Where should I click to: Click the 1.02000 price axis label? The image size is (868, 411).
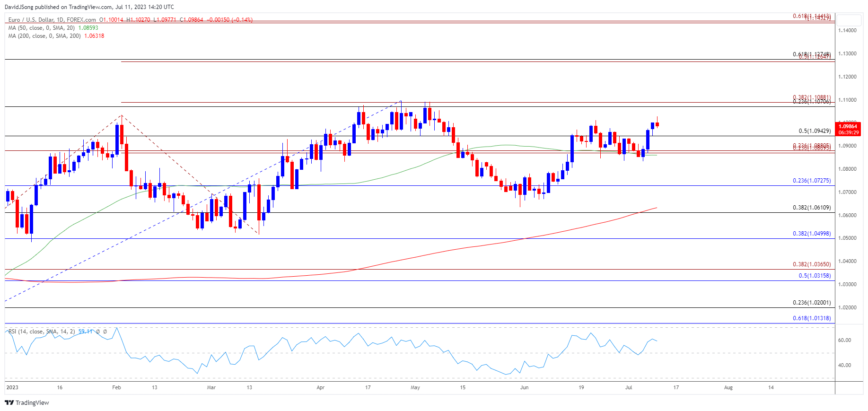tap(847, 307)
